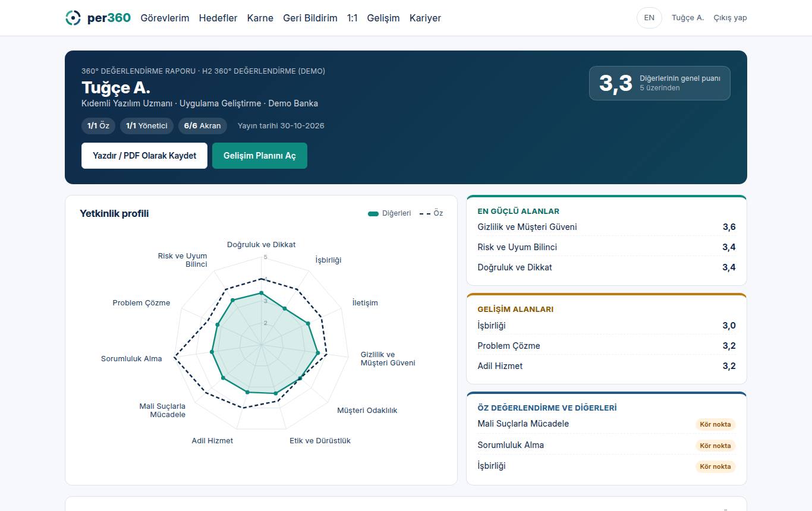Click the dashed Öz legend entry
The image size is (812, 511).
(431, 213)
